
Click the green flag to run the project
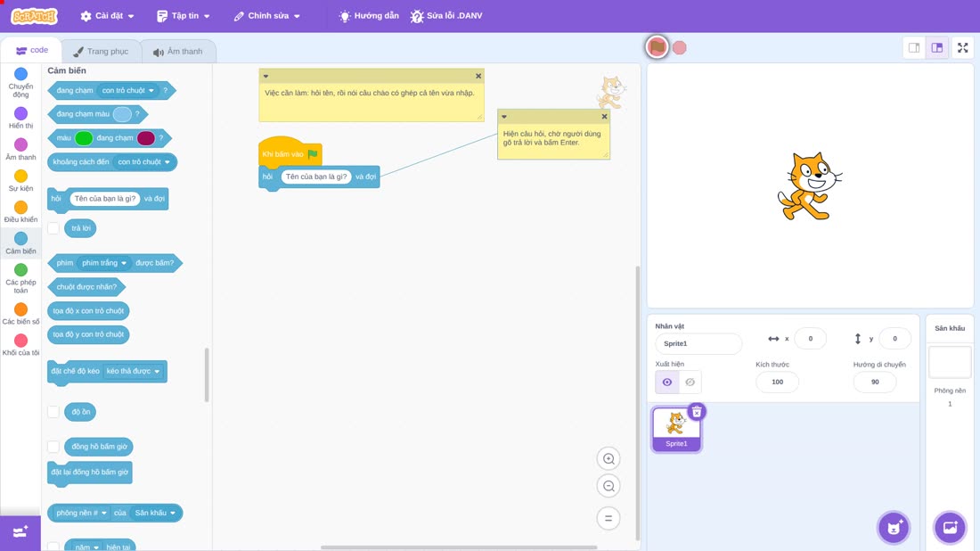[x=657, y=47]
